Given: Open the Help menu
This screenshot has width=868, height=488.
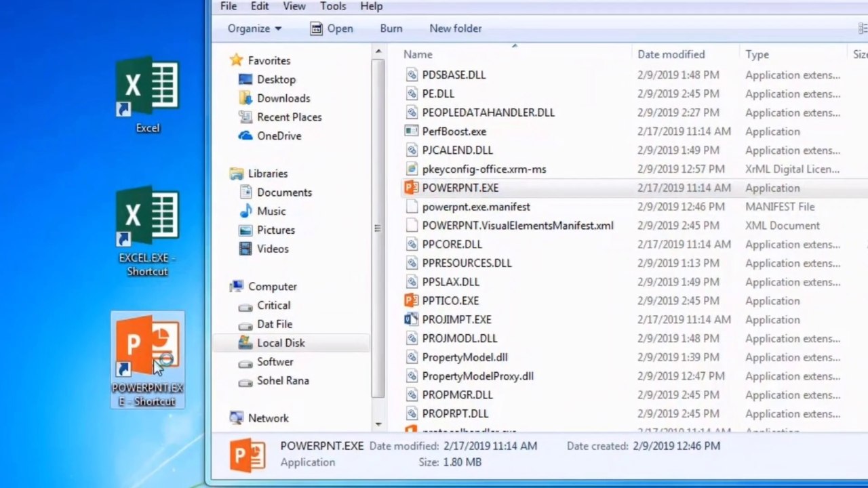Looking at the screenshot, I should click(x=372, y=6).
